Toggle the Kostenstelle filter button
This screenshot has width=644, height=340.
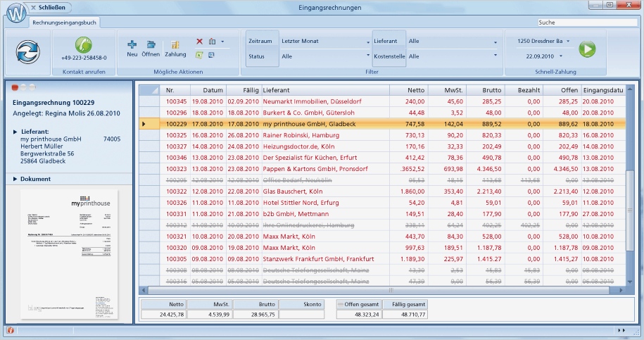click(x=389, y=56)
